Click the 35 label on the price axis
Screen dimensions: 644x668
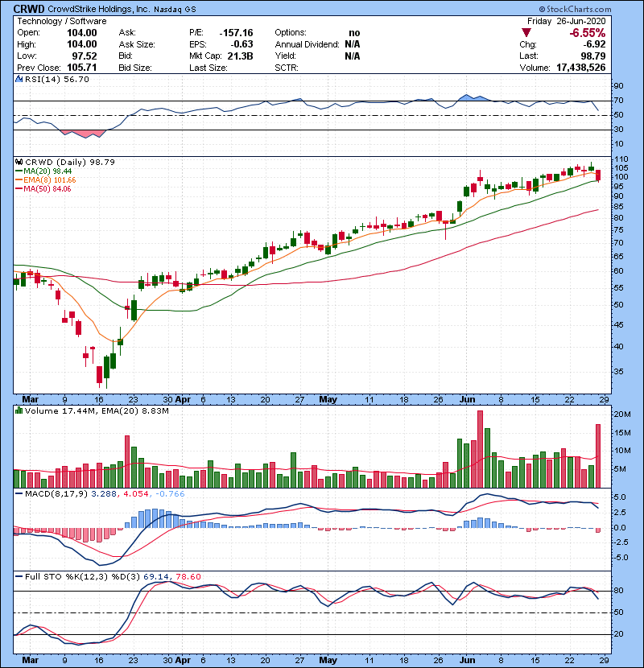click(x=618, y=372)
